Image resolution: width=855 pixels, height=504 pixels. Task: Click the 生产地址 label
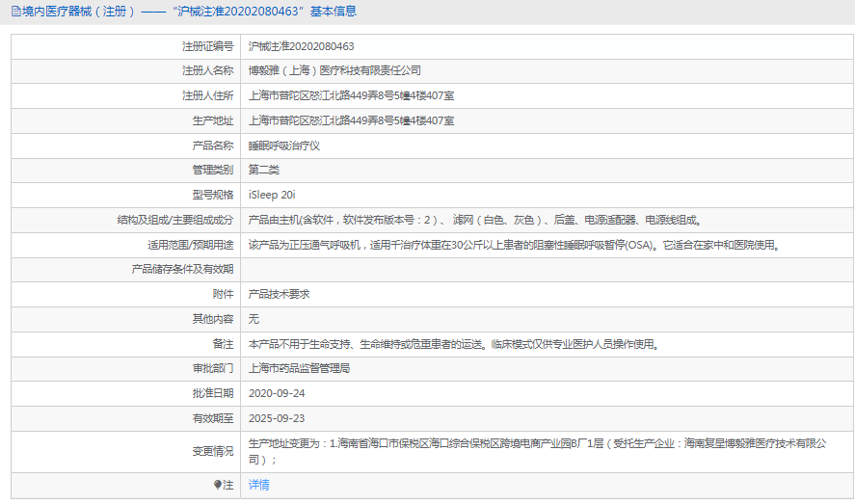click(x=213, y=120)
